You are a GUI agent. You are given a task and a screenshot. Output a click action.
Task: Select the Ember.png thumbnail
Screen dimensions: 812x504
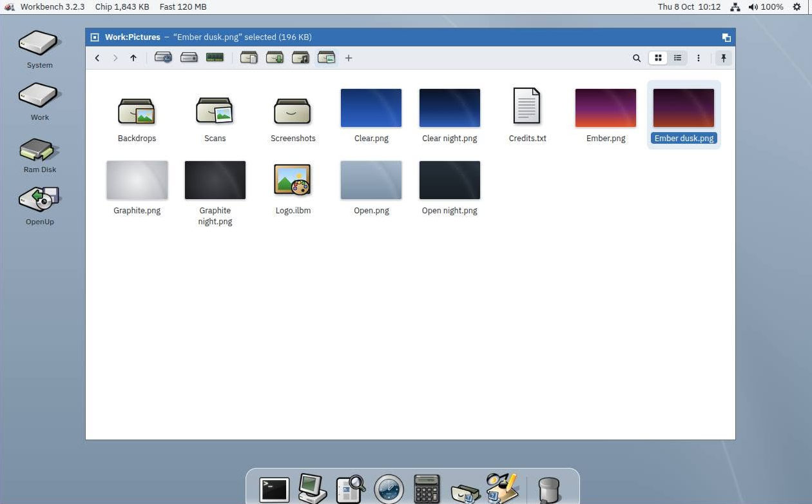click(x=606, y=108)
